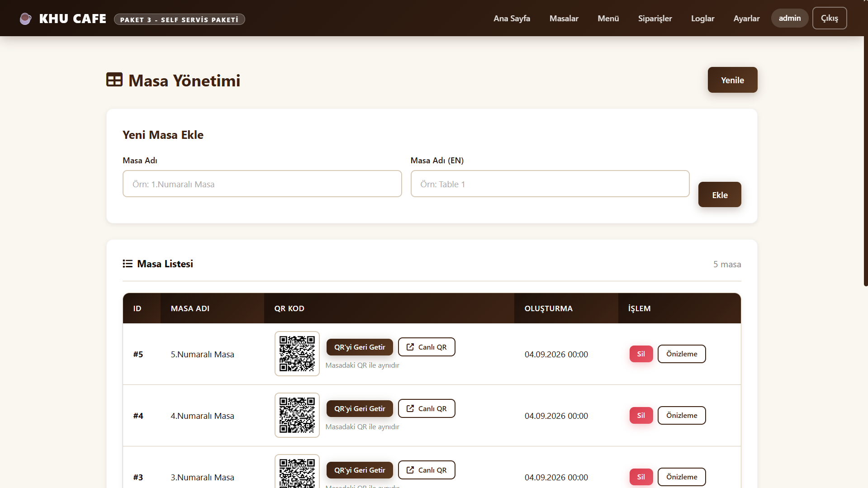The height and width of the screenshot is (488, 868).
Task: Open the QR code thumbnail for 3.Numaralı Masa
Action: point(297,471)
